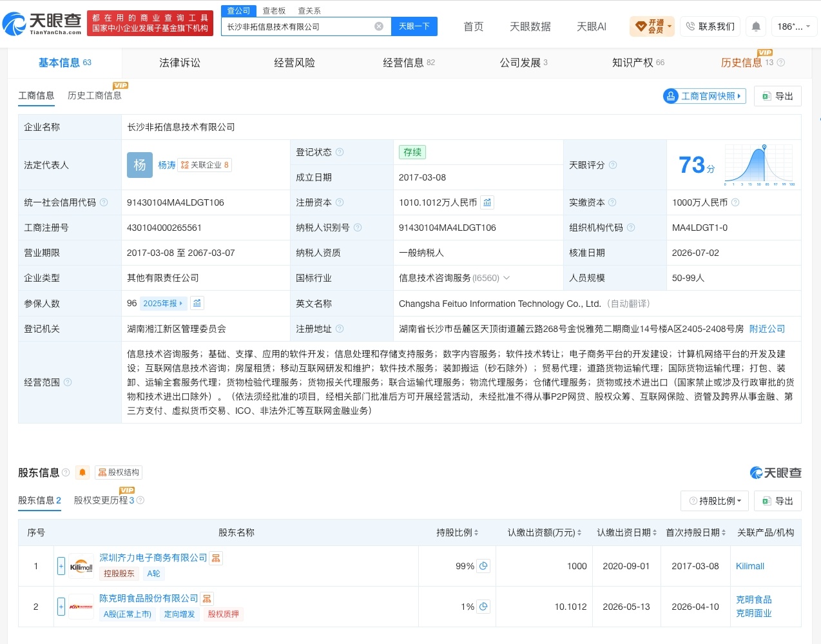Open the Tianyancha logo homepage
821x644 pixels.
point(42,24)
